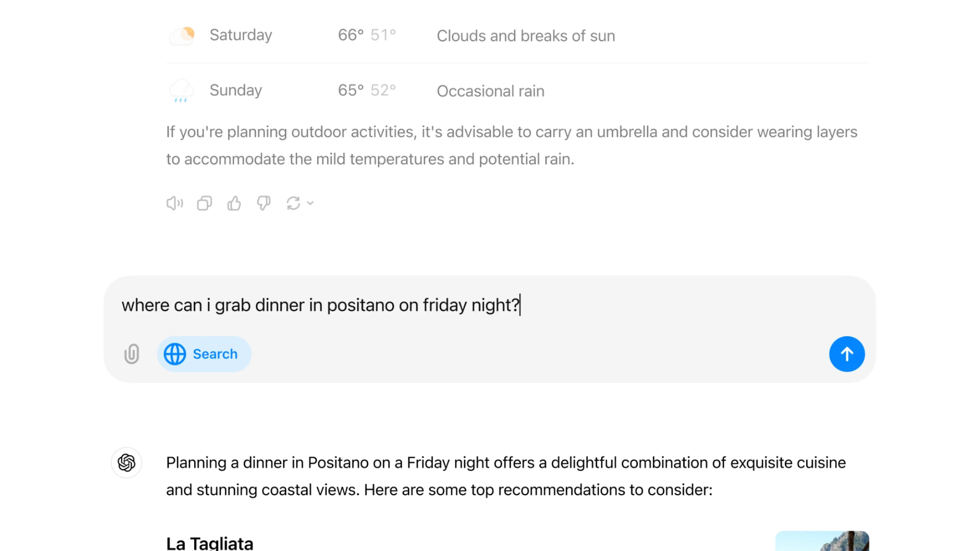Expand the regenerate model chevron

click(310, 203)
